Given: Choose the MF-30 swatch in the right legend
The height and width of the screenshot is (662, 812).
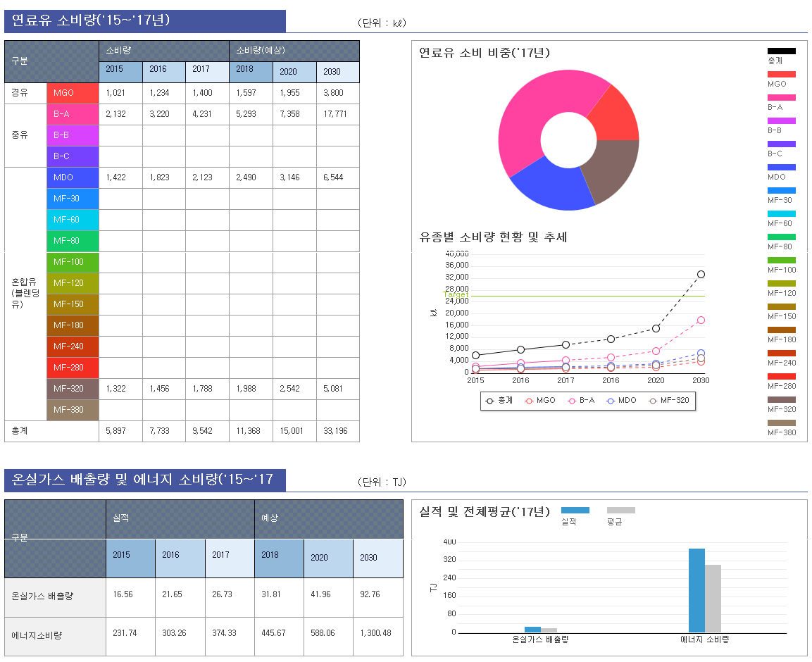Looking at the screenshot, I should click(x=782, y=191).
